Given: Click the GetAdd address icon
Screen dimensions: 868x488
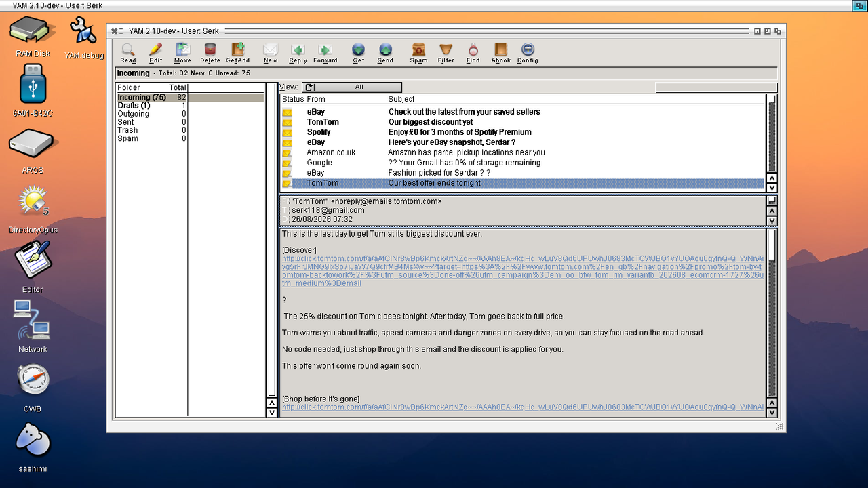Looking at the screenshot, I should click(x=237, y=53).
